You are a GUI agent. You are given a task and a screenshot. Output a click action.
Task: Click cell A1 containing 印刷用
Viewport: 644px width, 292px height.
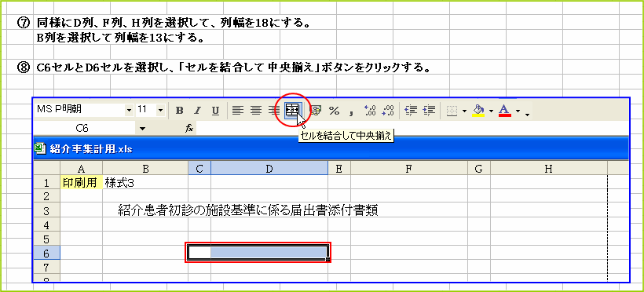[x=82, y=183]
